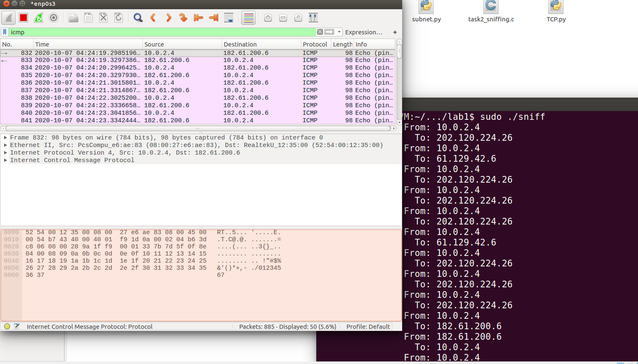The width and height of the screenshot is (638, 364).
Task: Sort packets by Time column
Action: click(88, 44)
